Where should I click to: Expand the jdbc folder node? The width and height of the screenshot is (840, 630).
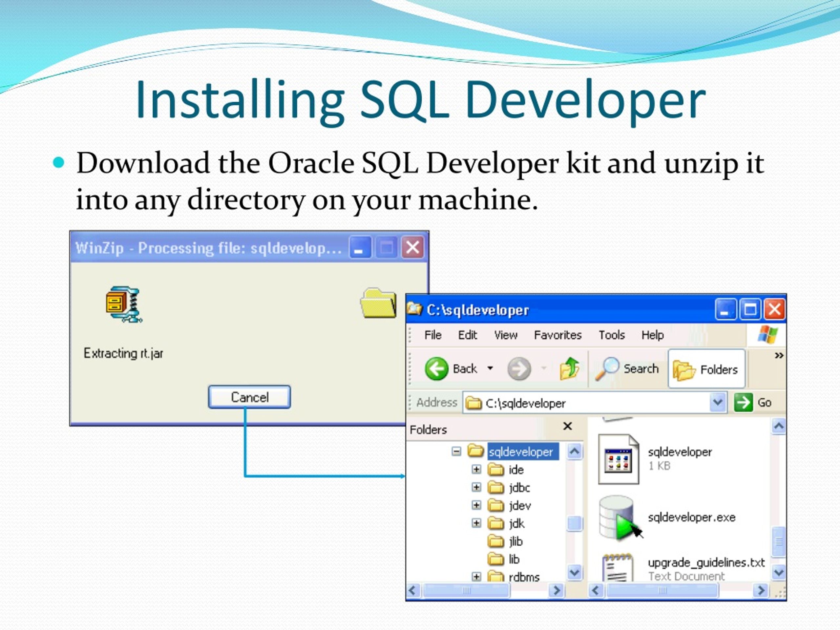point(476,488)
